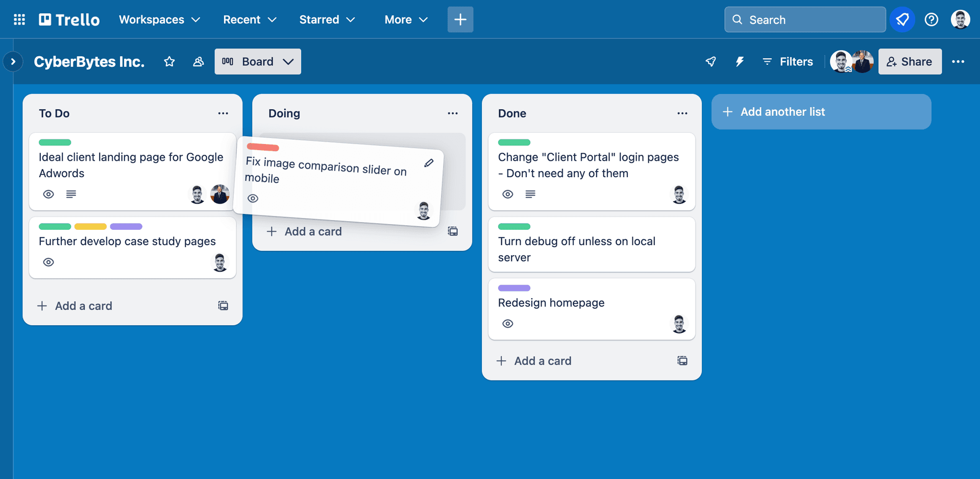This screenshot has height=479, width=980.
Task: Toggle watch eye on Further develop case study card
Action: coord(48,262)
